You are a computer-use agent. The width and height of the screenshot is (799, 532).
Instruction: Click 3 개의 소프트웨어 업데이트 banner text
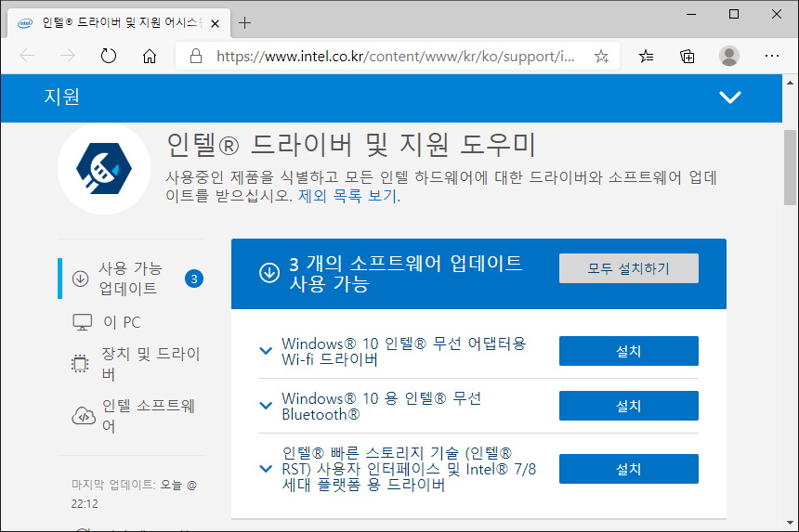click(x=406, y=273)
